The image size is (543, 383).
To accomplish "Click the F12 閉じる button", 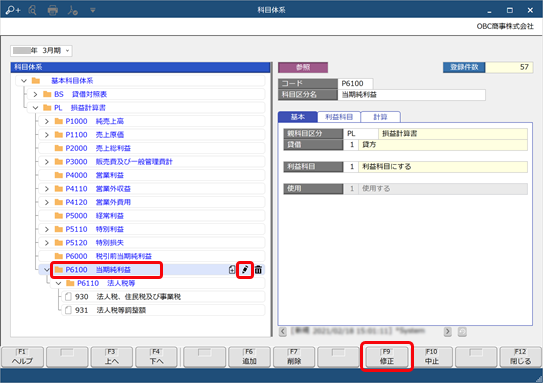I will (520, 357).
